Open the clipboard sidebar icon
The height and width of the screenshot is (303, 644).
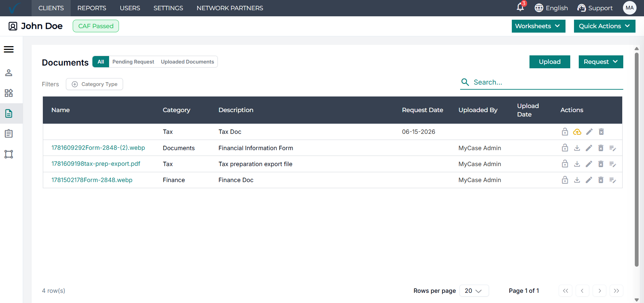click(x=9, y=134)
